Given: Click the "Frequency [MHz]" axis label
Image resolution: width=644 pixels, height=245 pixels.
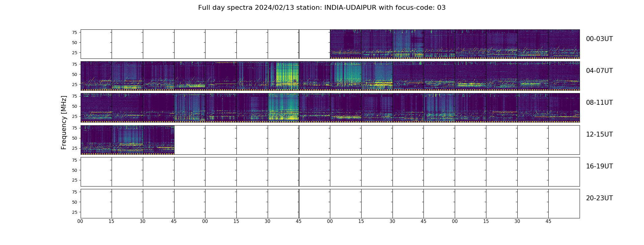Looking at the screenshot, I should coord(64,123).
